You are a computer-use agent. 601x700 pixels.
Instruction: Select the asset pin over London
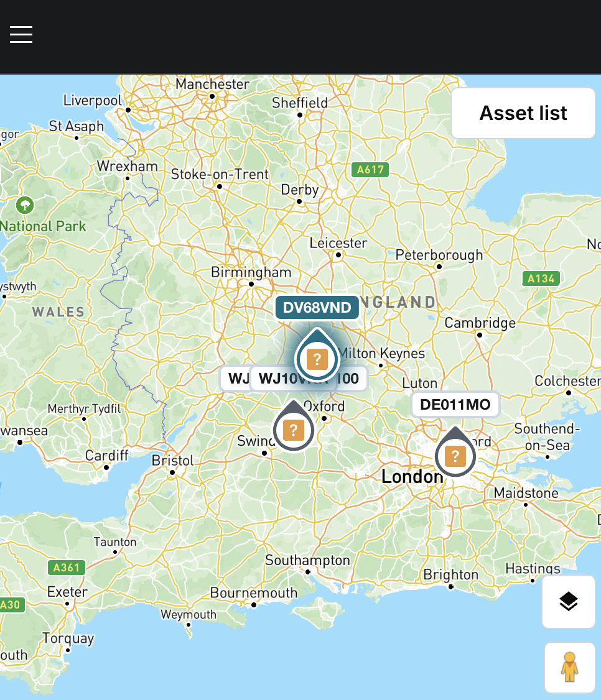[x=455, y=456]
